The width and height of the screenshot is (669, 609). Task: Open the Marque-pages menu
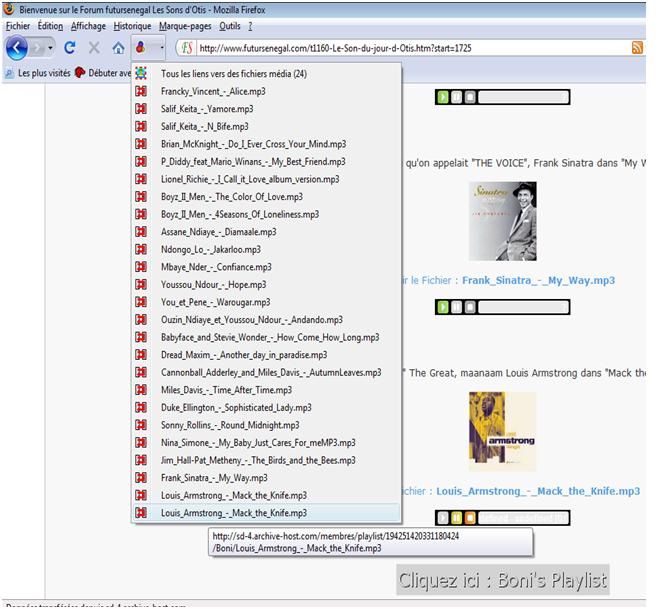tap(185, 26)
